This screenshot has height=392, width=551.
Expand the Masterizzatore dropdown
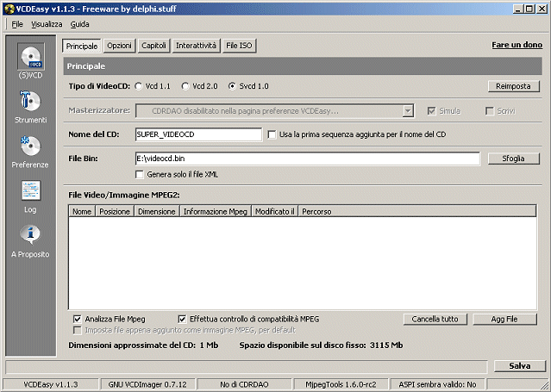click(x=408, y=111)
